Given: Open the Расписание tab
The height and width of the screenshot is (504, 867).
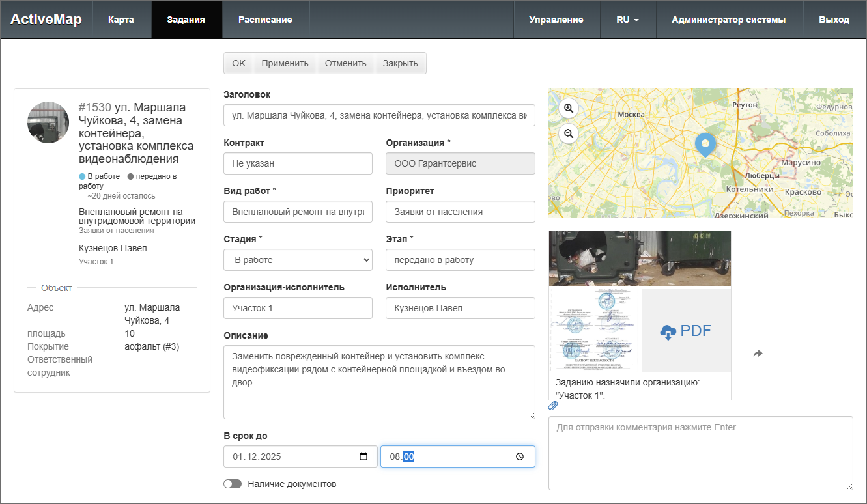Looking at the screenshot, I should [265, 20].
